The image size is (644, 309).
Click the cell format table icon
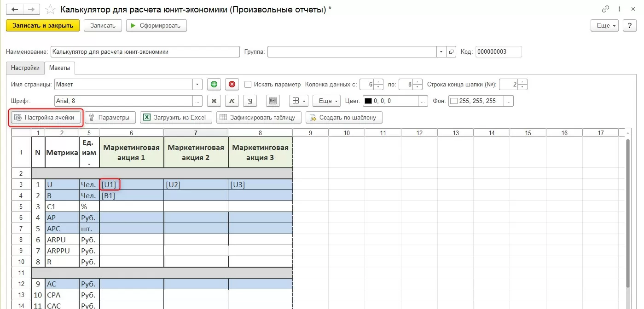pyautogui.click(x=273, y=101)
